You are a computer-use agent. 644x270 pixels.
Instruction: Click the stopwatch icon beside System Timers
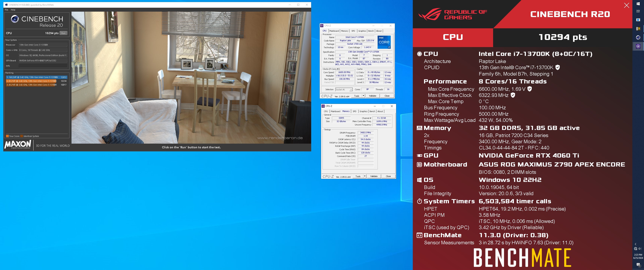(419, 201)
